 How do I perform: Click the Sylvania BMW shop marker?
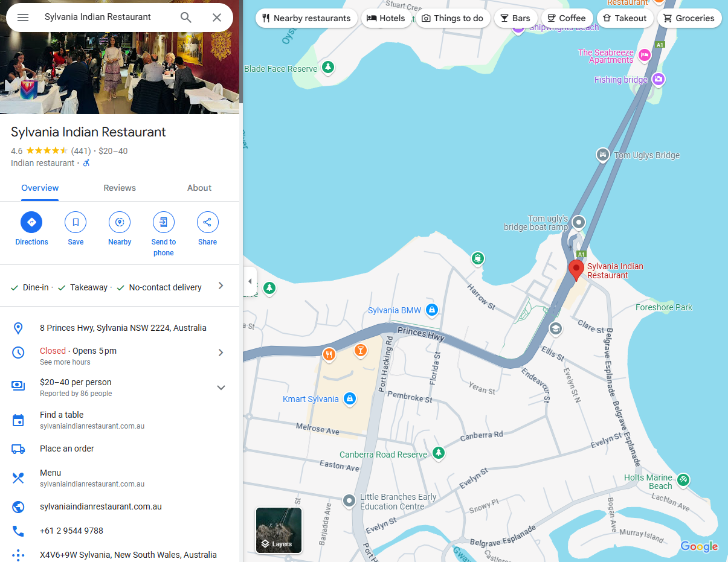[x=431, y=310]
